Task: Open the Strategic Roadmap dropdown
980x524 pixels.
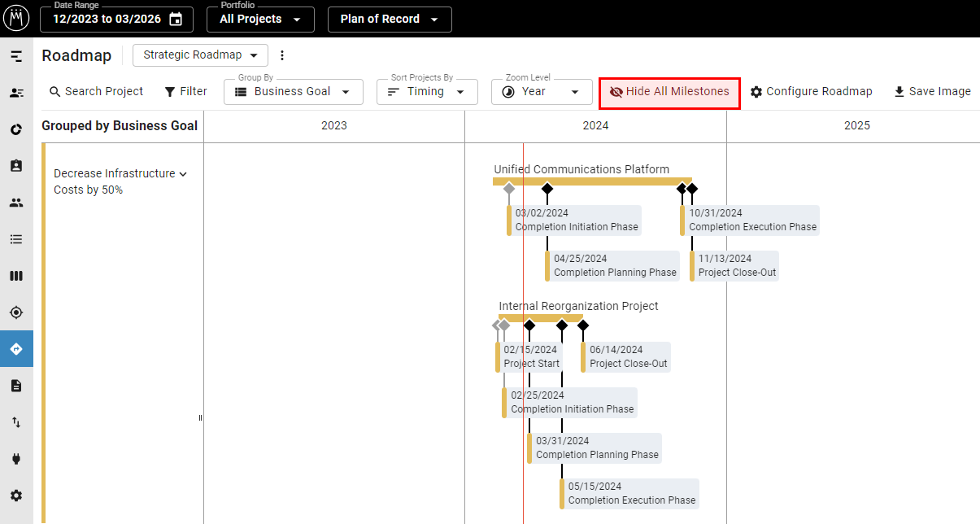Action: coord(199,55)
